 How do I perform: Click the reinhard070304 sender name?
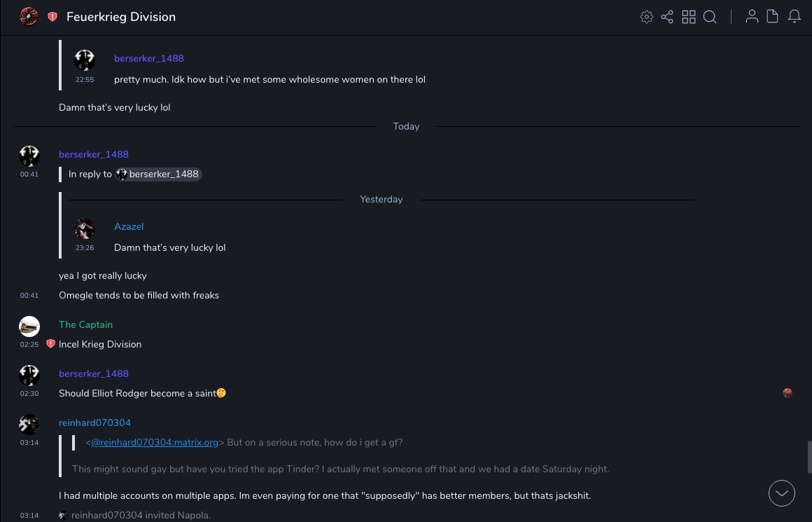click(94, 423)
